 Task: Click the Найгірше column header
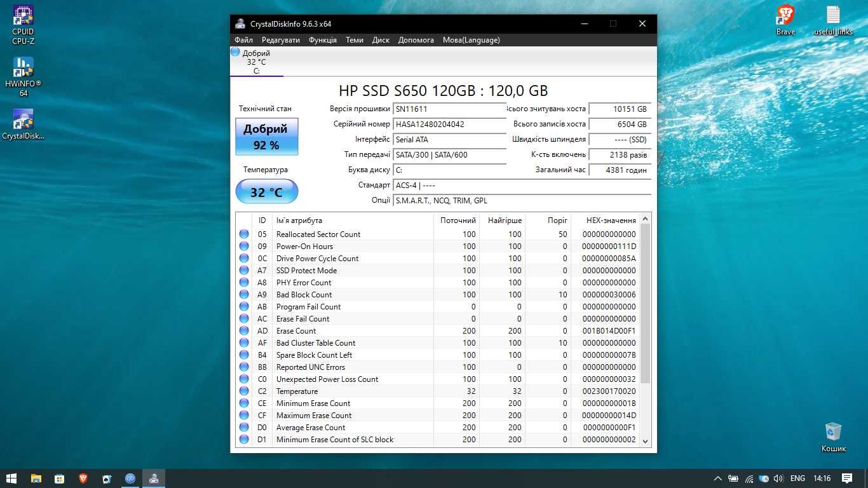point(503,220)
